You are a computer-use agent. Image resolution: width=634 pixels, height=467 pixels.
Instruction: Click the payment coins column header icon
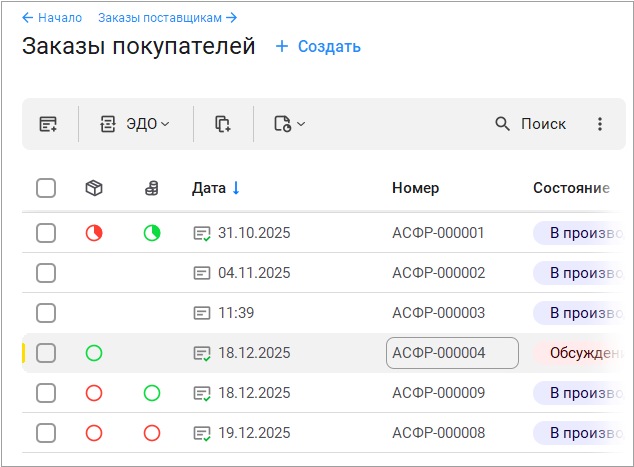click(152, 188)
